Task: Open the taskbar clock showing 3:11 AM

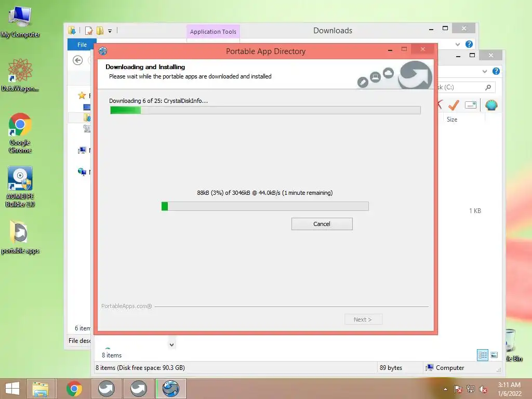Action: [x=509, y=389]
